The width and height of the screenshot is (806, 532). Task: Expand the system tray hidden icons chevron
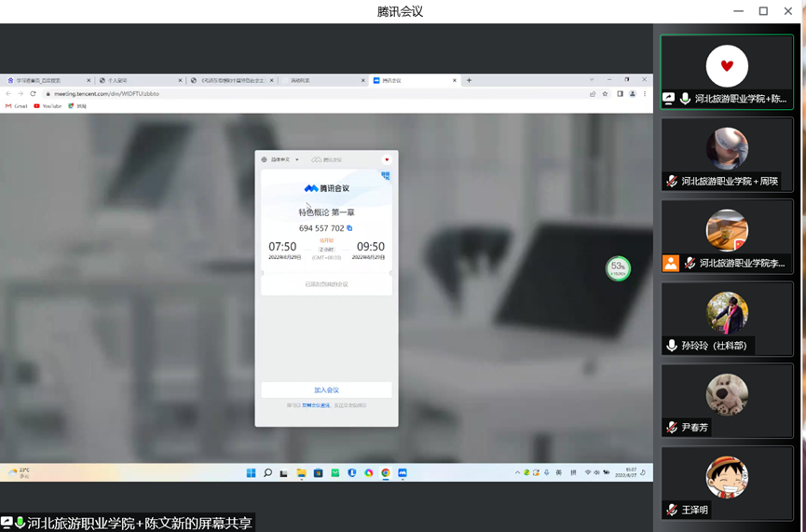517,472
